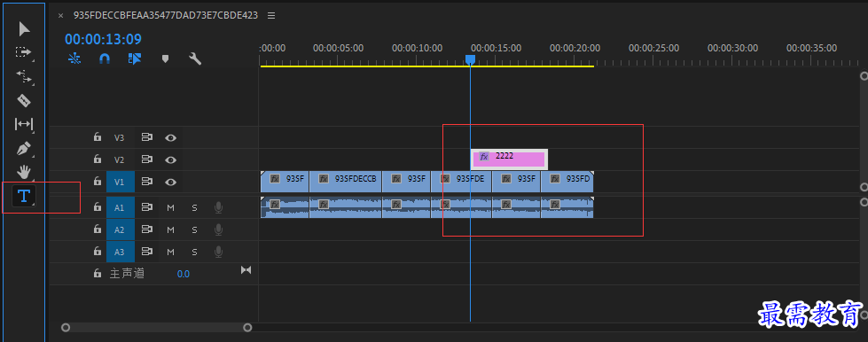The width and height of the screenshot is (868, 342).
Task: Toggle lock on master audio track
Action: click(x=98, y=274)
